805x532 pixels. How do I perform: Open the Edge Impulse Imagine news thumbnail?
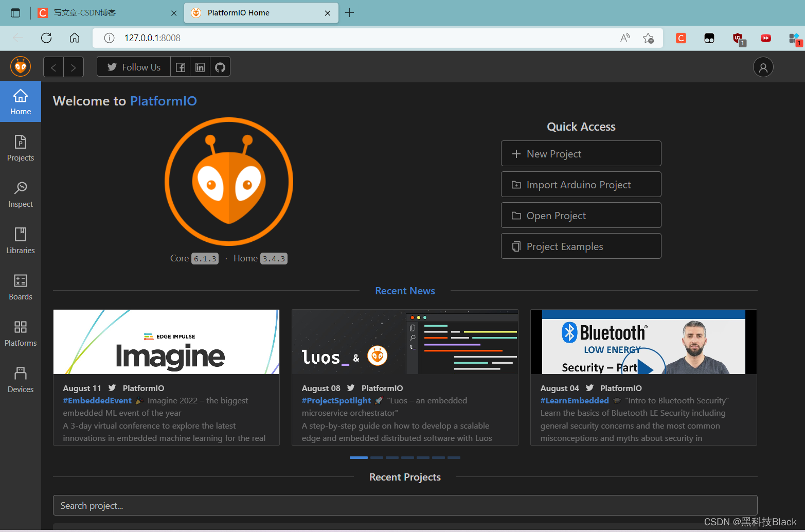pos(166,342)
